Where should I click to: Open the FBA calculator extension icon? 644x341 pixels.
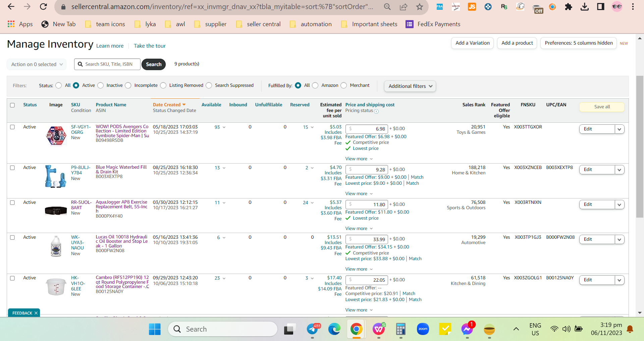pyautogui.click(x=439, y=7)
